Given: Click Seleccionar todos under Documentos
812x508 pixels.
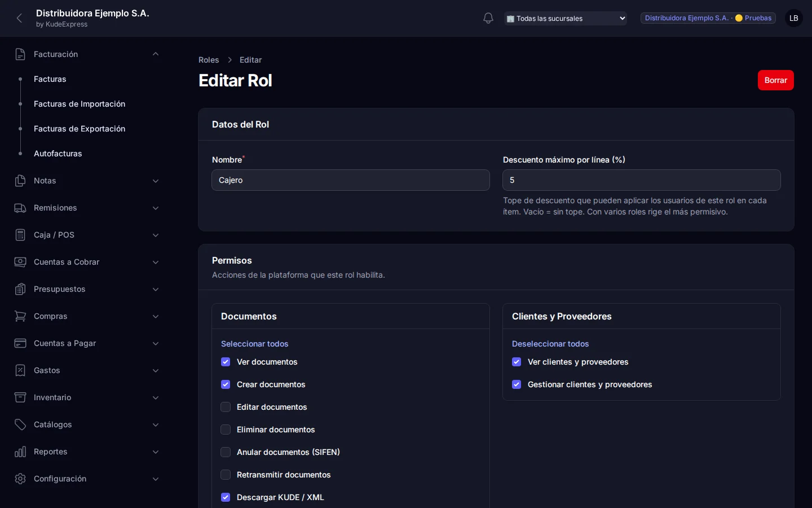Looking at the screenshot, I should 255,344.
